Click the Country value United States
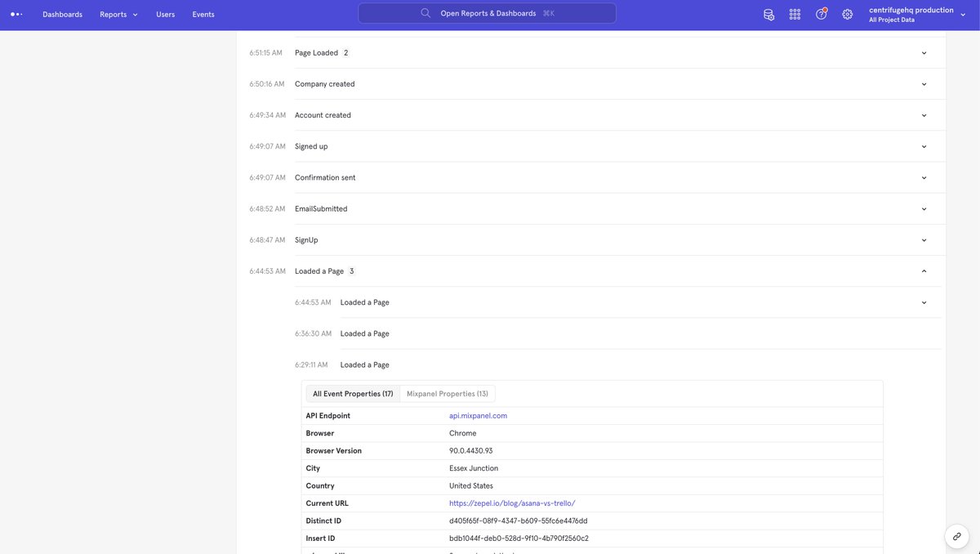 click(471, 486)
